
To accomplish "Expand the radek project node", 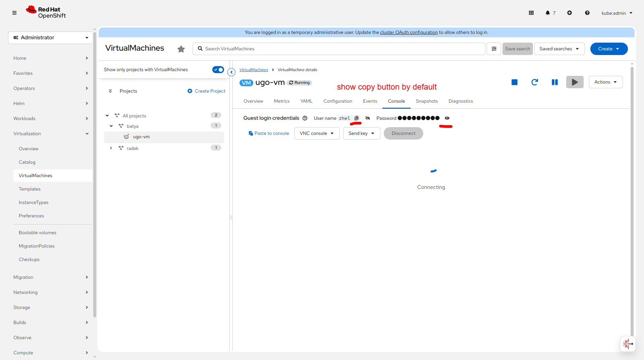I will click(x=111, y=148).
